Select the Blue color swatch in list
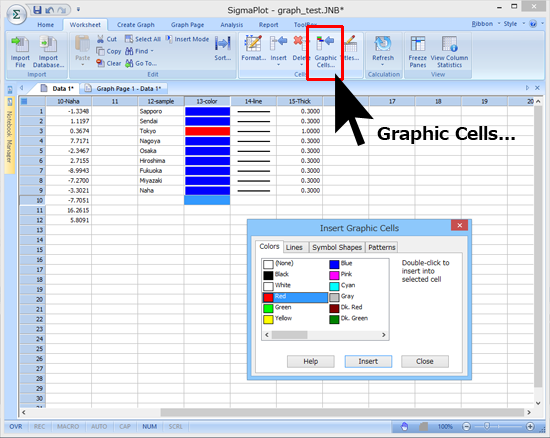This screenshot has height=438, width=550. (x=334, y=264)
